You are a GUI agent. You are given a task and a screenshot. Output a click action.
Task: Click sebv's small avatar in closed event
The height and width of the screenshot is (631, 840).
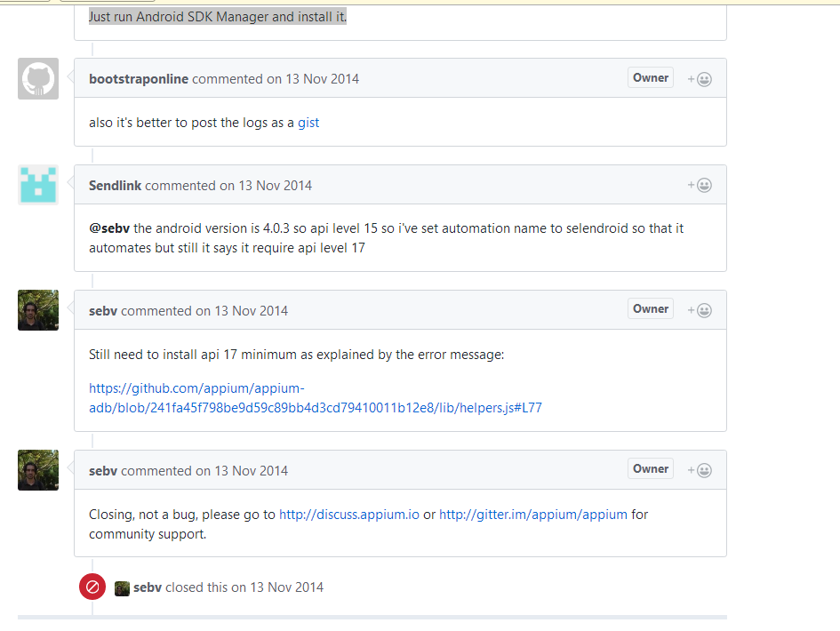point(122,588)
